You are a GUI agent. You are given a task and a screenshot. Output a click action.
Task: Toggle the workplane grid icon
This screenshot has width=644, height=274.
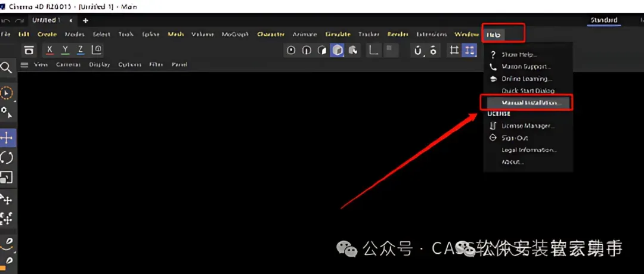pos(454,51)
